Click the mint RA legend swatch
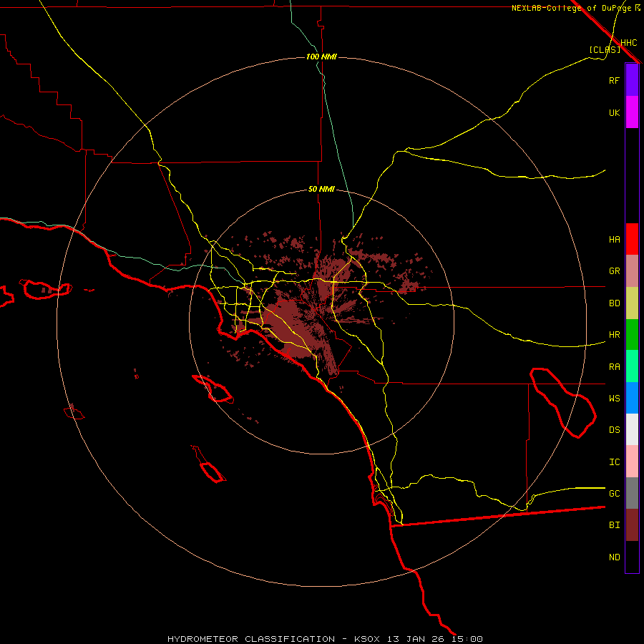Viewport: 644px width, 644px height. tap(632, 366)
